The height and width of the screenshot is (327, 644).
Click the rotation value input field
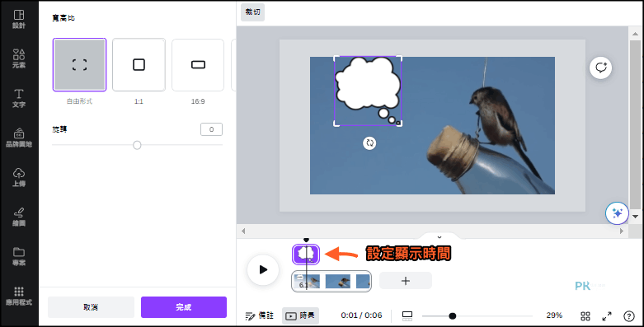tap(212, 129)
